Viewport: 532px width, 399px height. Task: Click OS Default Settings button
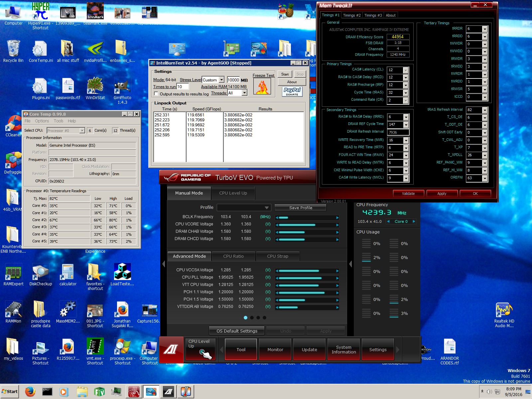point(237,331)
